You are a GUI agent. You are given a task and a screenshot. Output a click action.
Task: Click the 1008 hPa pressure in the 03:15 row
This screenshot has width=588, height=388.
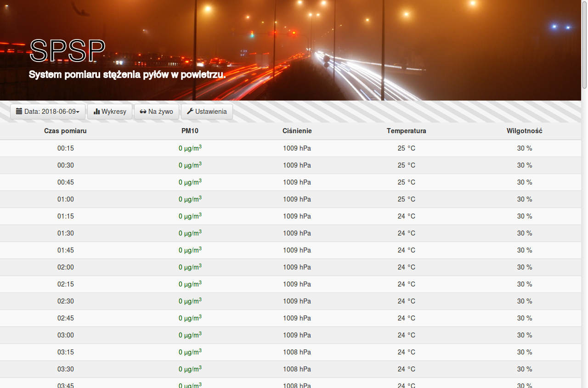click(297, 352)
